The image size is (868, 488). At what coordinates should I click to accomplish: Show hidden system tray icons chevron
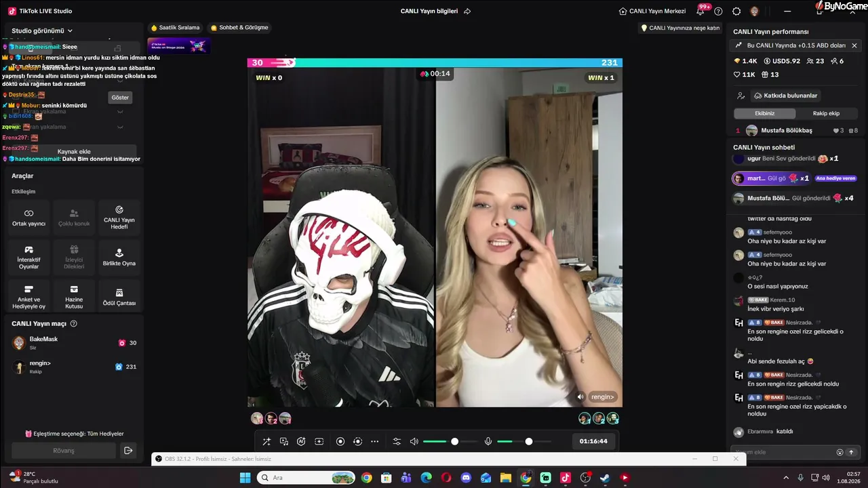[x=786, y=478]
